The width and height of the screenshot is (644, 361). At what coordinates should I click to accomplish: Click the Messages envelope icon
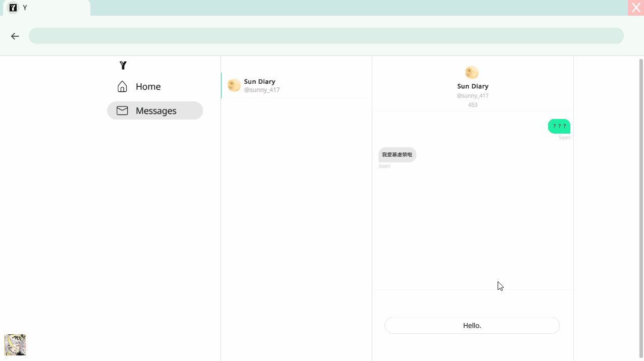[122, 110]
